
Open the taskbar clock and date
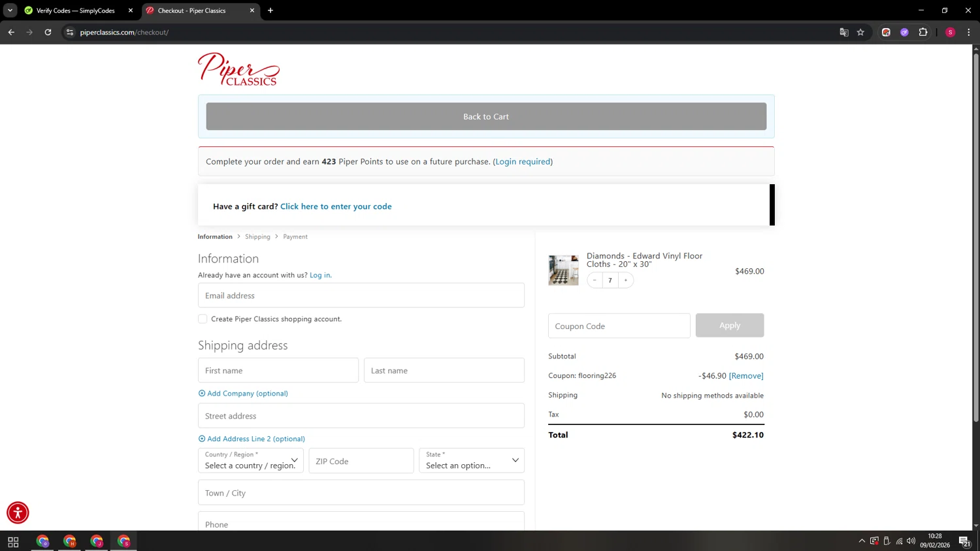tap(935, 541)
